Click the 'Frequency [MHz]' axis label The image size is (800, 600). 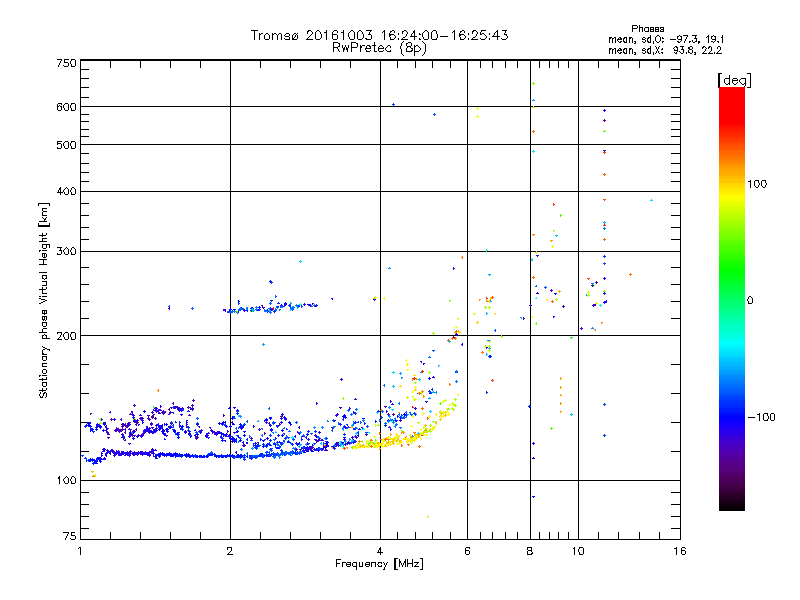coord(379,564)
